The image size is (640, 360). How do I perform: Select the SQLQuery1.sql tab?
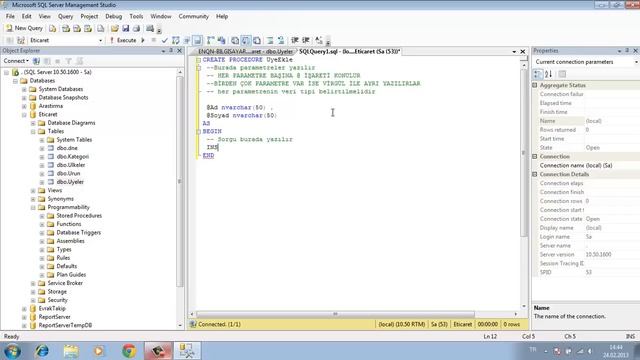pyautogui.click(x=349, y=51)
